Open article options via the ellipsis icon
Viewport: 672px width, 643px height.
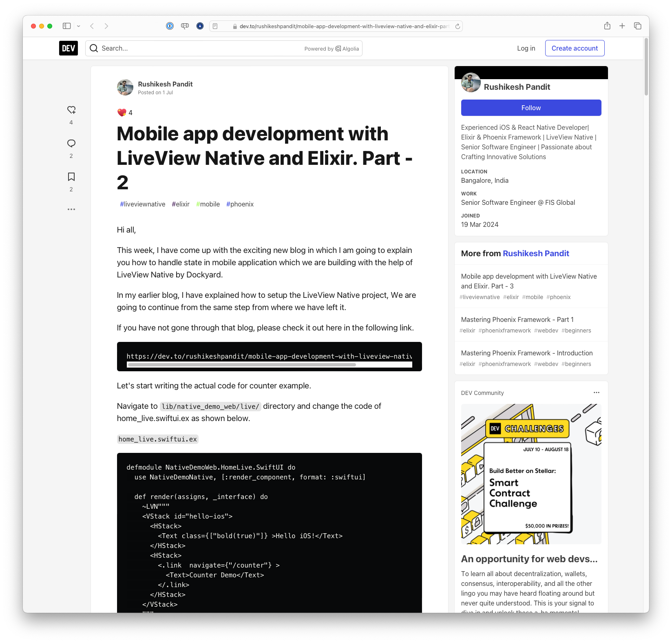coord(71,209)
